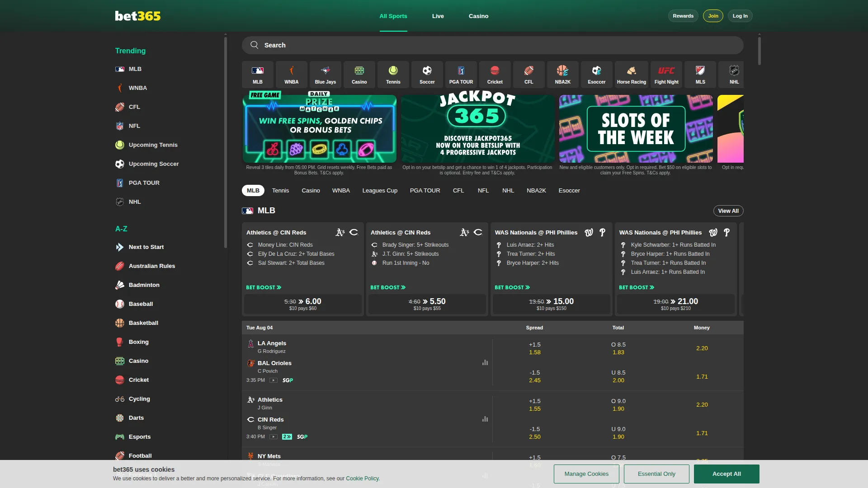Select the NHL tile in carousel
The image size is (868, 488).
(x=731, y=74)
